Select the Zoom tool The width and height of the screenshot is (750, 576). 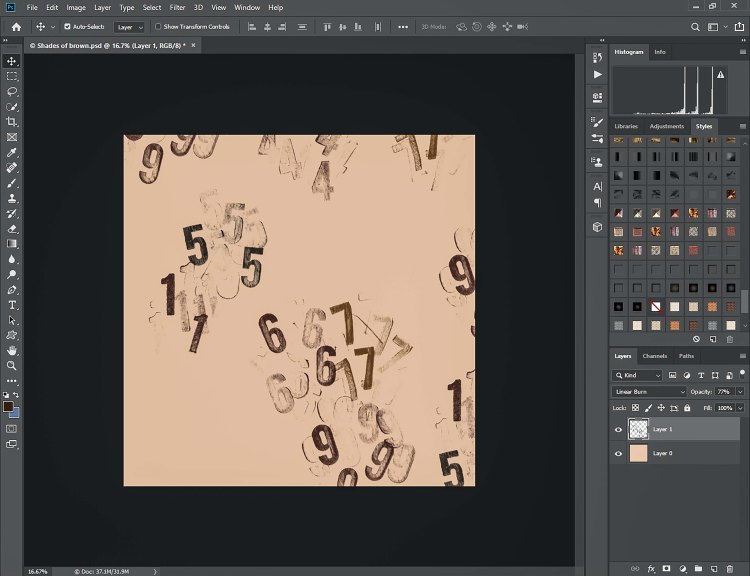pos(12,366)
